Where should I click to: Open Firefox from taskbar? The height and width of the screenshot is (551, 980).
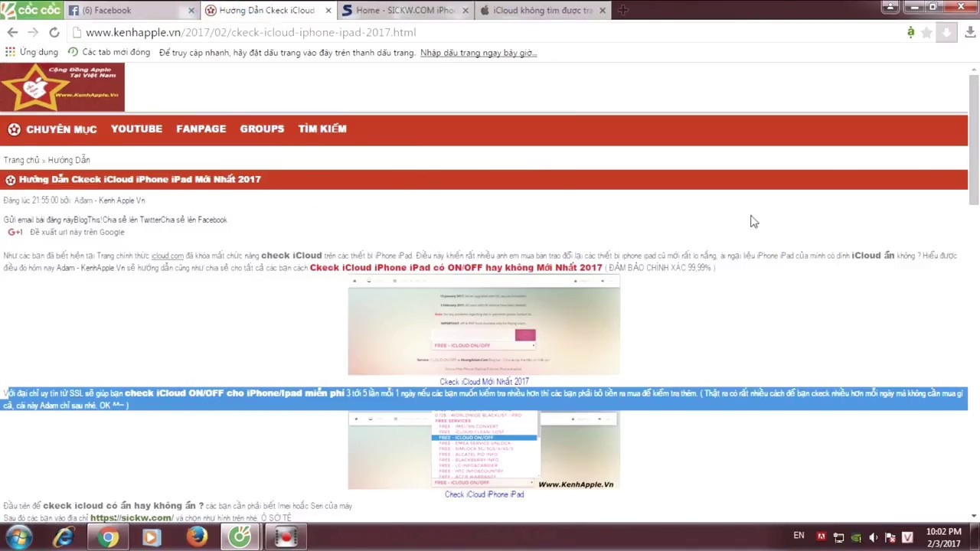(196, 537)
